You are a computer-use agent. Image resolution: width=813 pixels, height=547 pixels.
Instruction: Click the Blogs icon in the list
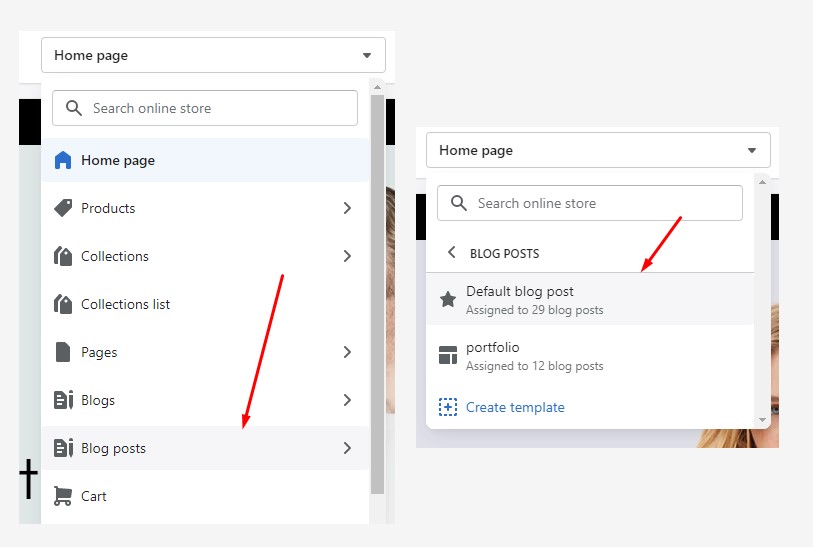63,400
